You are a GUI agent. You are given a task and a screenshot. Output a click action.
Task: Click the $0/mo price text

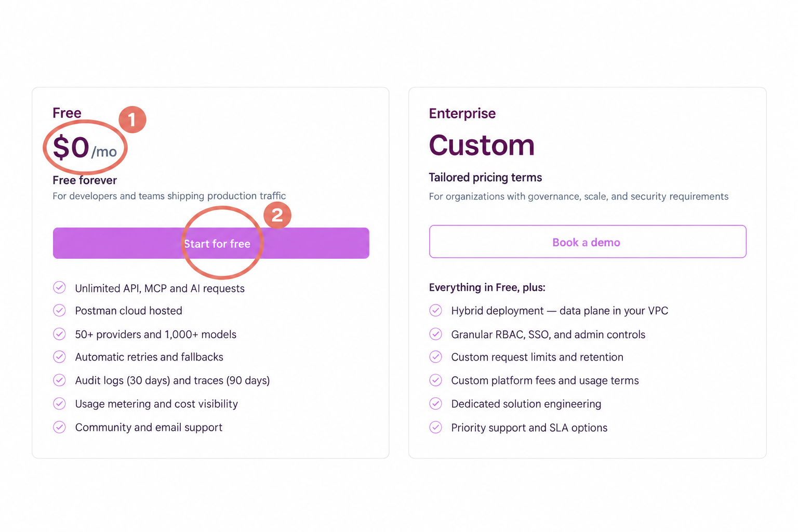click(x=85, y=148)
